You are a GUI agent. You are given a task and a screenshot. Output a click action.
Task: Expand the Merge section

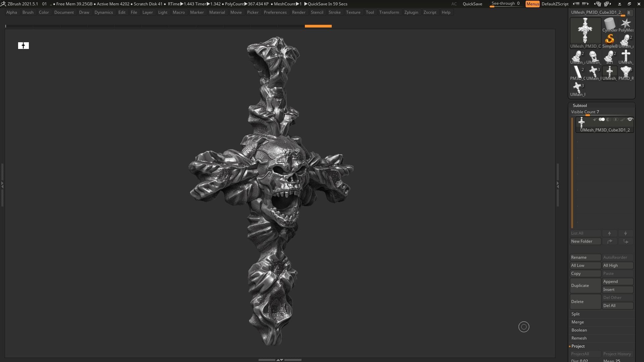point(578,322)
